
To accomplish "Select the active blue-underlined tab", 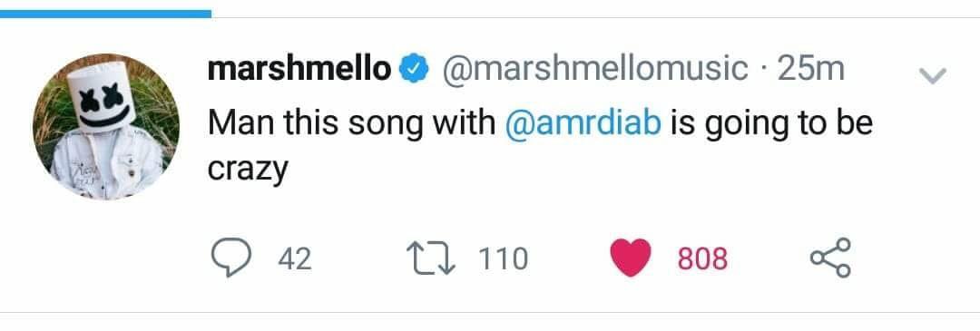I will (x=105, y=14).
